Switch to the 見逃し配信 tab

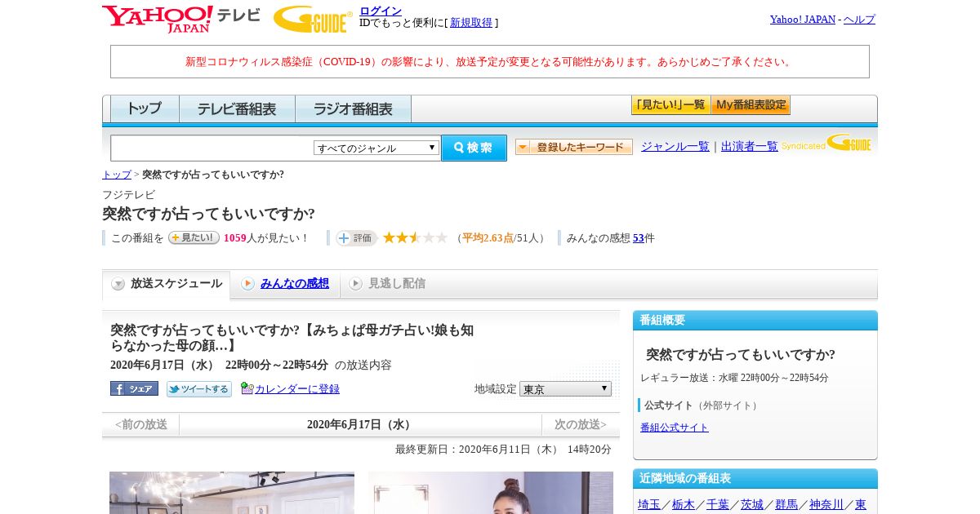(387, 283)
